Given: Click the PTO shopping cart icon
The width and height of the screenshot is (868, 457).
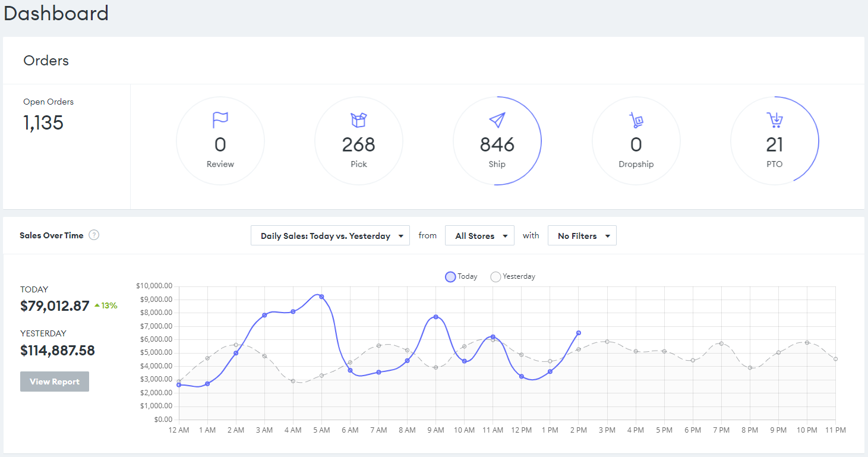Looking at the screenshot, I should [x=775, y=121].
